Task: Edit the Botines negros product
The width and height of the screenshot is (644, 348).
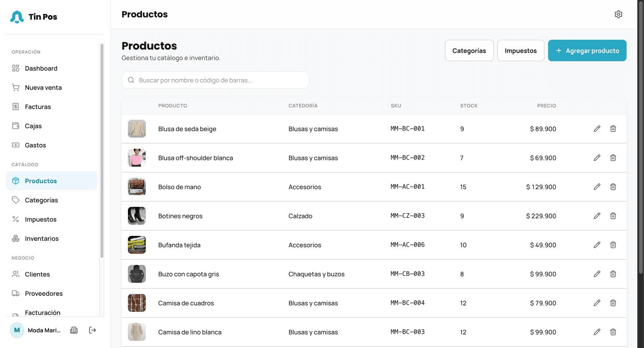Action: point(597,216)
